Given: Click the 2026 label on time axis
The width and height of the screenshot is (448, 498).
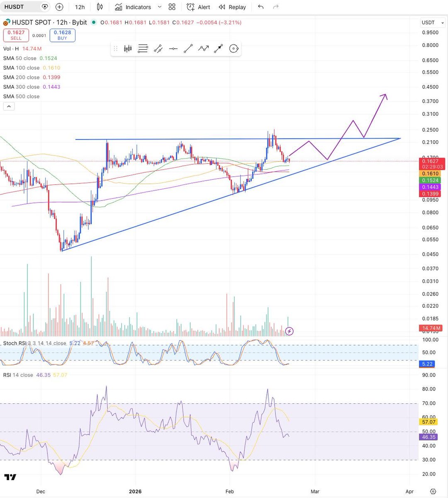Looking at the screenshot, I should coord(135,491).
